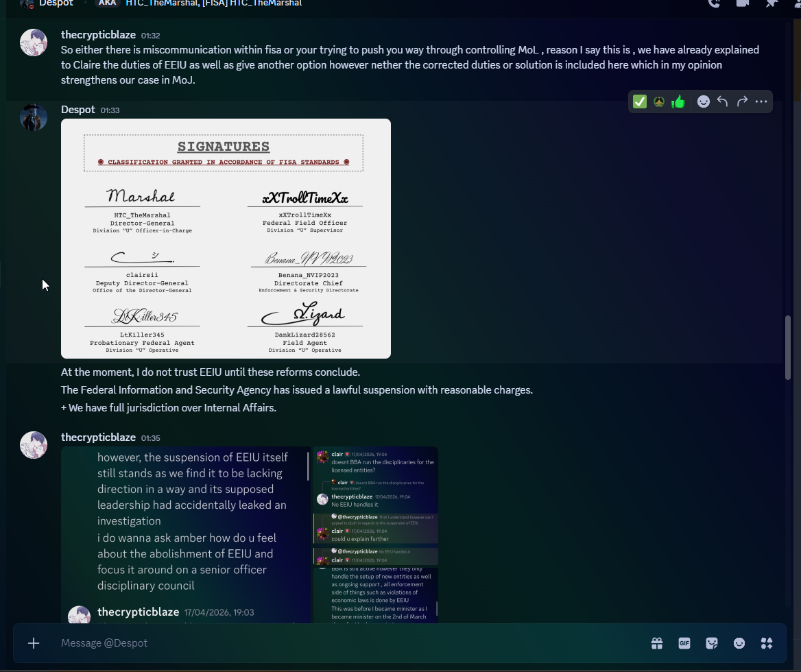Viewport: 801px width, 672px height.
Task: Open More options for the message
Action: click(761, 101)
